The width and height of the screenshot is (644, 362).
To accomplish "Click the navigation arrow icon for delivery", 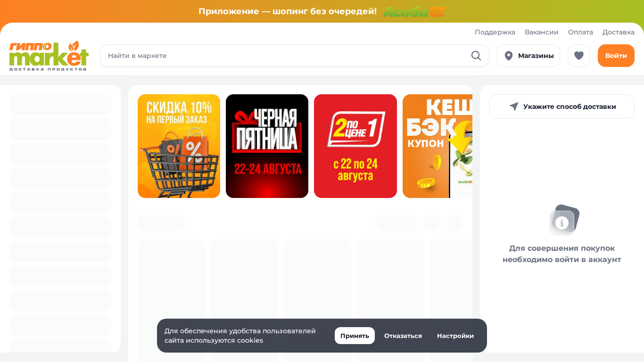I will tap(514, 107).
